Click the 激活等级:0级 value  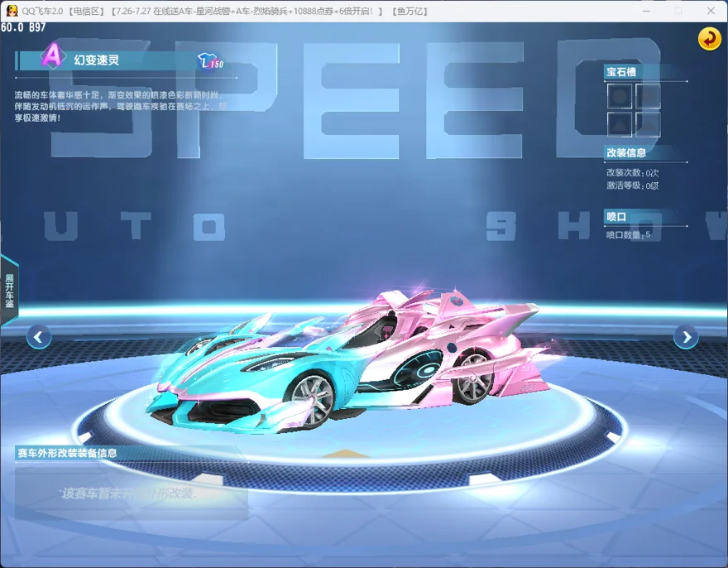click(x=632, y=185)
